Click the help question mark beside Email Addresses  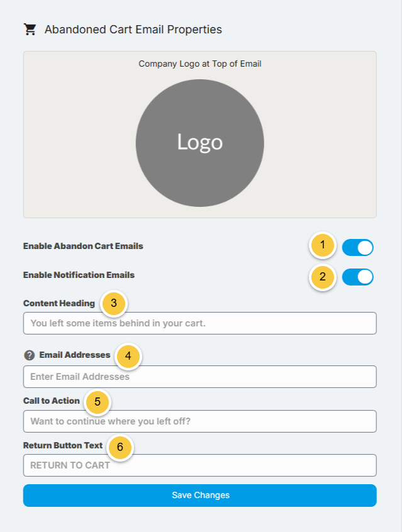pyautogui.click(x=30, y=355)
